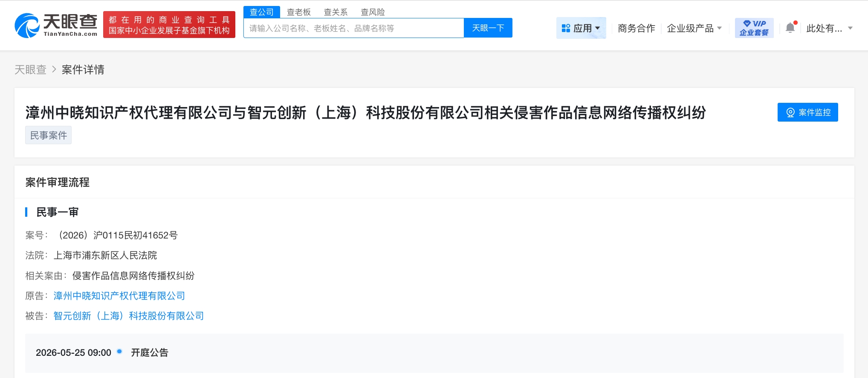Viewport: 868px width, 378px height.
Task: Click the 民事案件 tag
Action: pyautogui.click(x=48, y=135)
